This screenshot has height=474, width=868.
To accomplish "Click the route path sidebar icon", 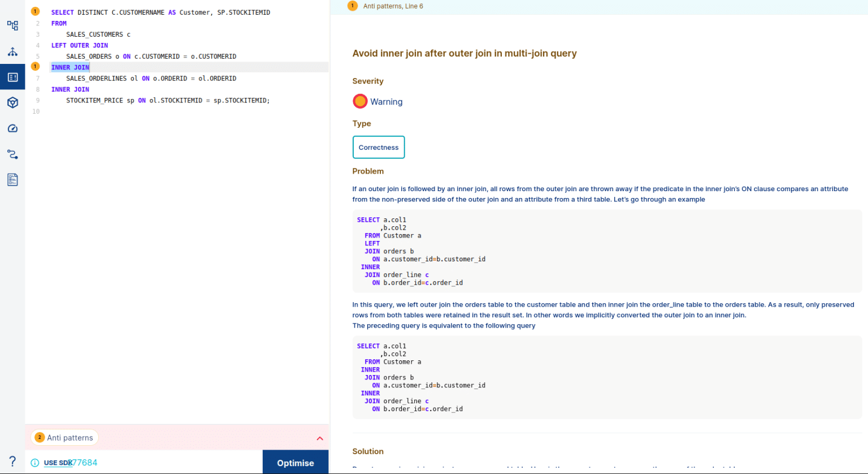I will 12,154.
